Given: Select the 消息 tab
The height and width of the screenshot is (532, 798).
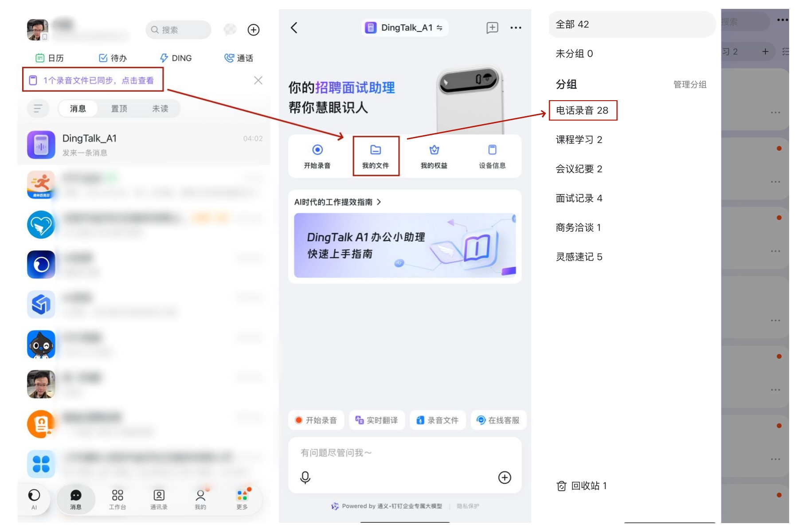Looking at the screenshot, I should 78,109.
